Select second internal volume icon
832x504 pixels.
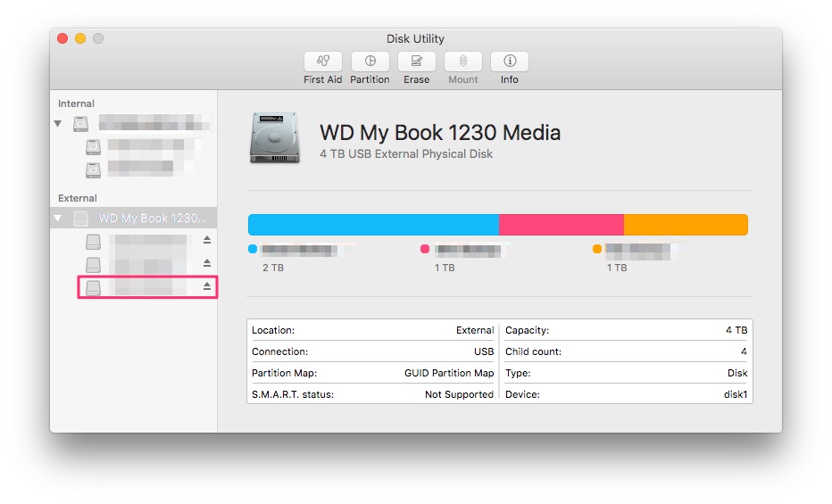(94, 170)
